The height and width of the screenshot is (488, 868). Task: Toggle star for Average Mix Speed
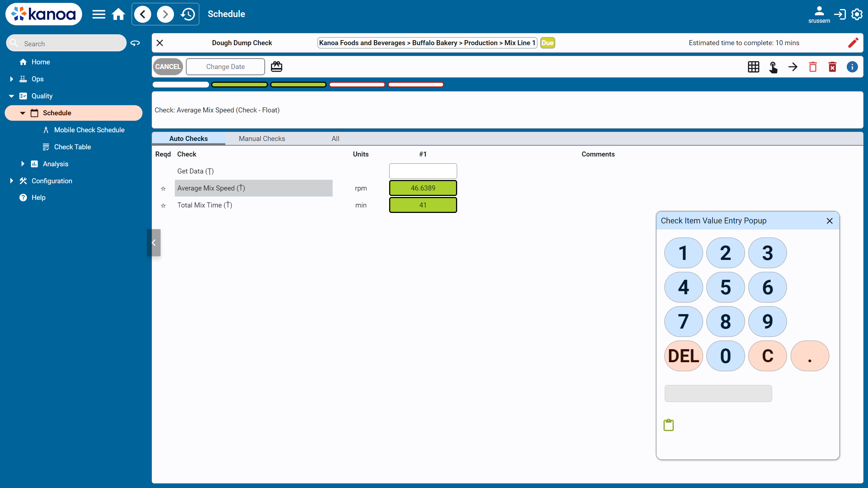click(x=163, y=188)
